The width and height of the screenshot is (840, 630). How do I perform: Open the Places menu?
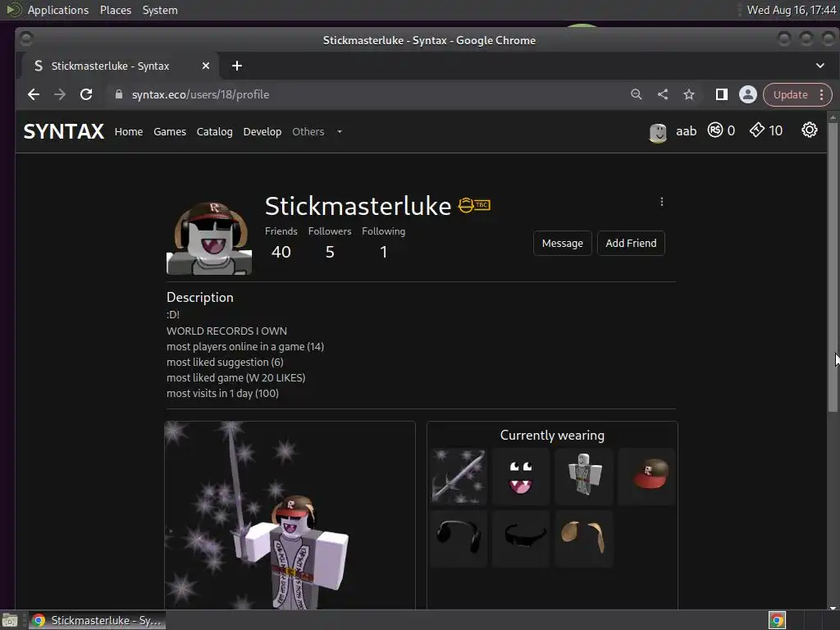click(x=116, y=10)
